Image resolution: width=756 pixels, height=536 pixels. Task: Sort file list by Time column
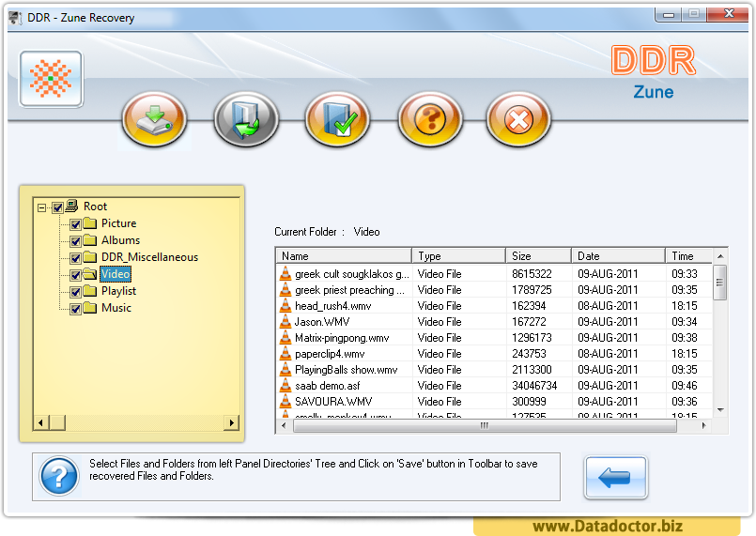tap(688, 256)
